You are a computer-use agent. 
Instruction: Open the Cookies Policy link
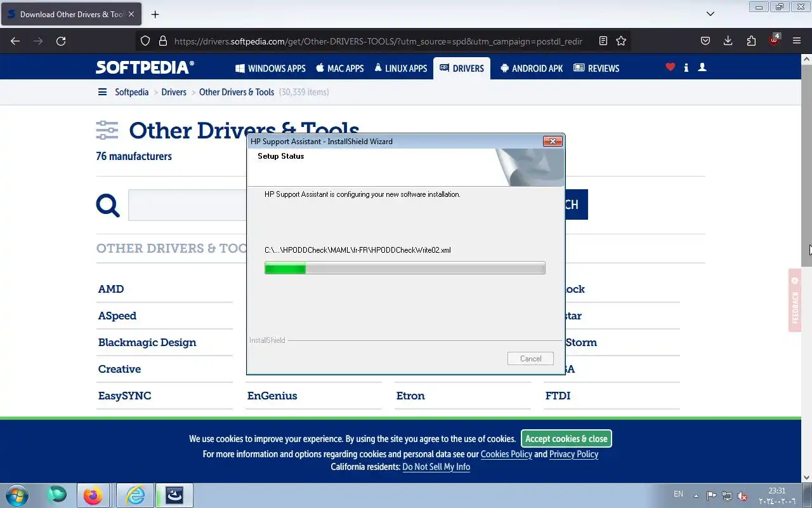pos(506,454)
